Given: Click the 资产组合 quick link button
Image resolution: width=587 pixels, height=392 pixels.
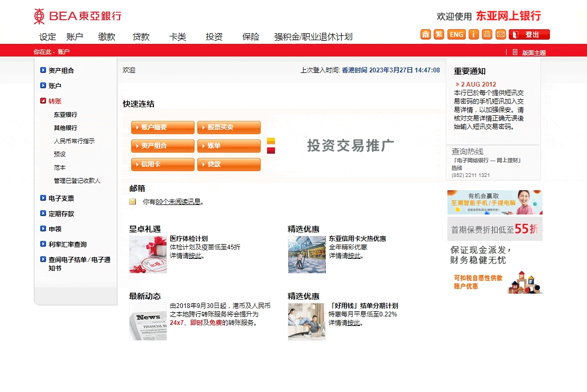Looking at the screenshot, I should [163, 146].
